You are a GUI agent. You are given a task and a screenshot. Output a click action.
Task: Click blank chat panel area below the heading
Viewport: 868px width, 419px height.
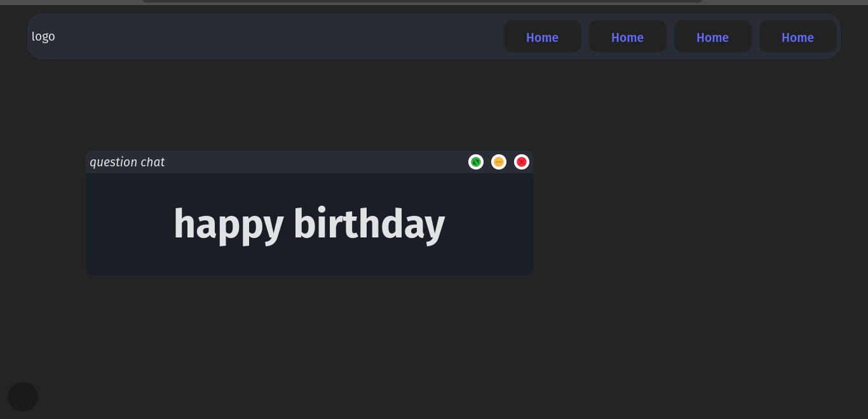309,263
